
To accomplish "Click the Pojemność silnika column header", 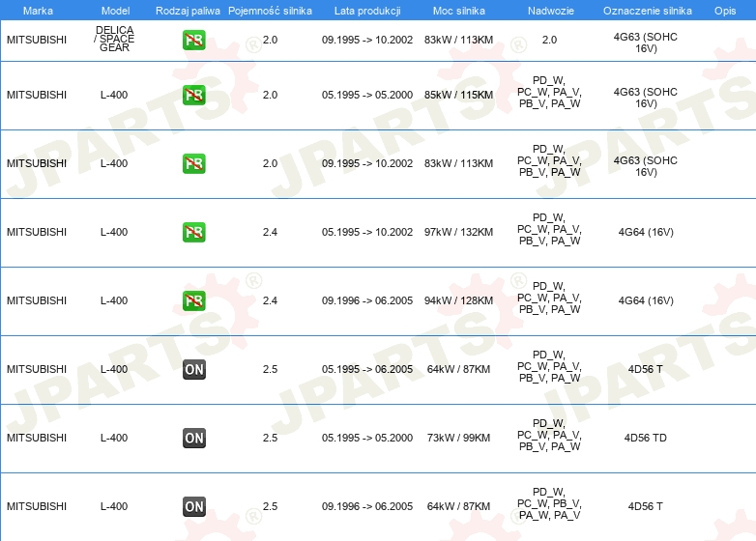I will tap(270, 11).
